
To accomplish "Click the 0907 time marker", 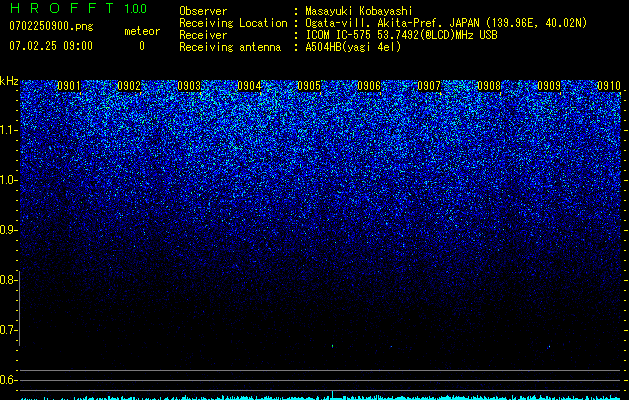I will click(429, 86).
